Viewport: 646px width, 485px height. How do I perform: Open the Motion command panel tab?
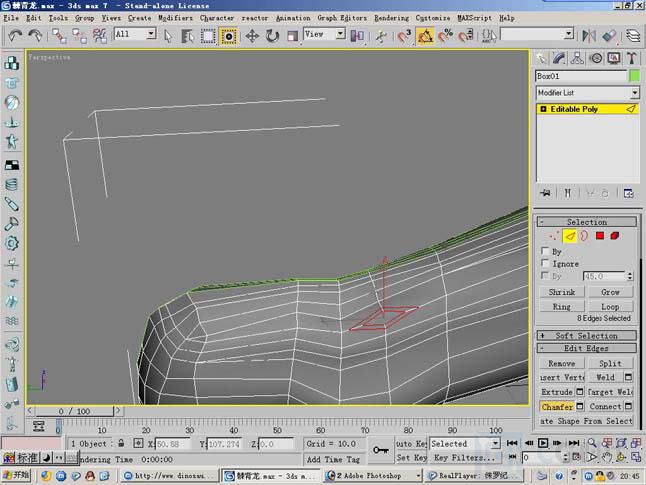596,58
